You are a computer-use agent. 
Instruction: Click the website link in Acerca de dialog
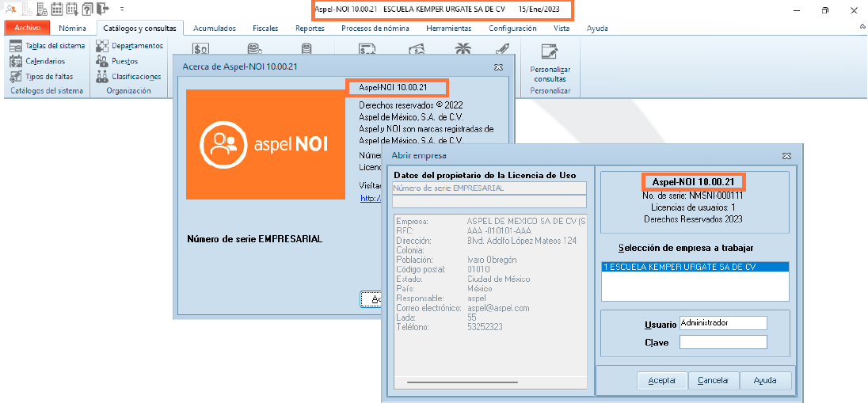point(371,198)
